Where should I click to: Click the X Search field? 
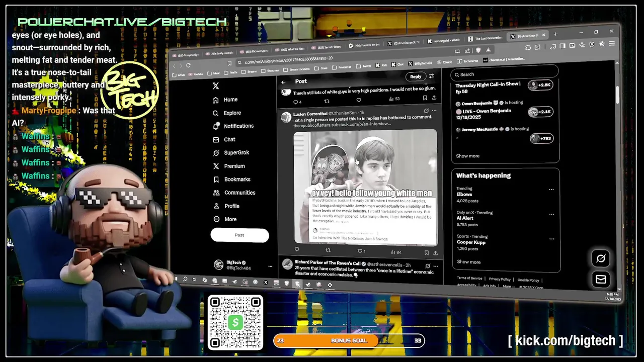click(504, 74)
